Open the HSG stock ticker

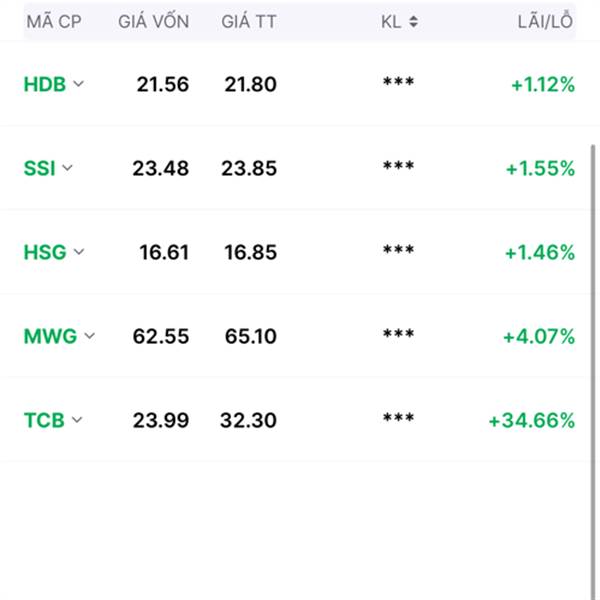click(45, 252)
